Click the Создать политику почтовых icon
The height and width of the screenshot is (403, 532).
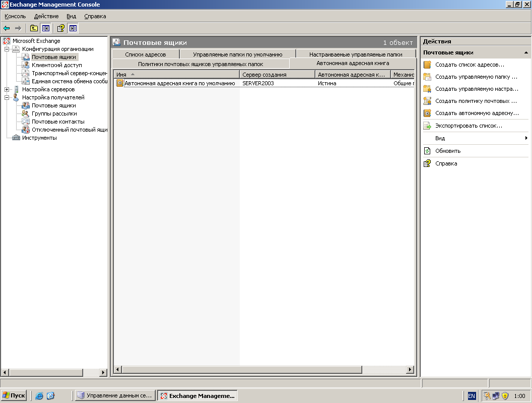427,101
